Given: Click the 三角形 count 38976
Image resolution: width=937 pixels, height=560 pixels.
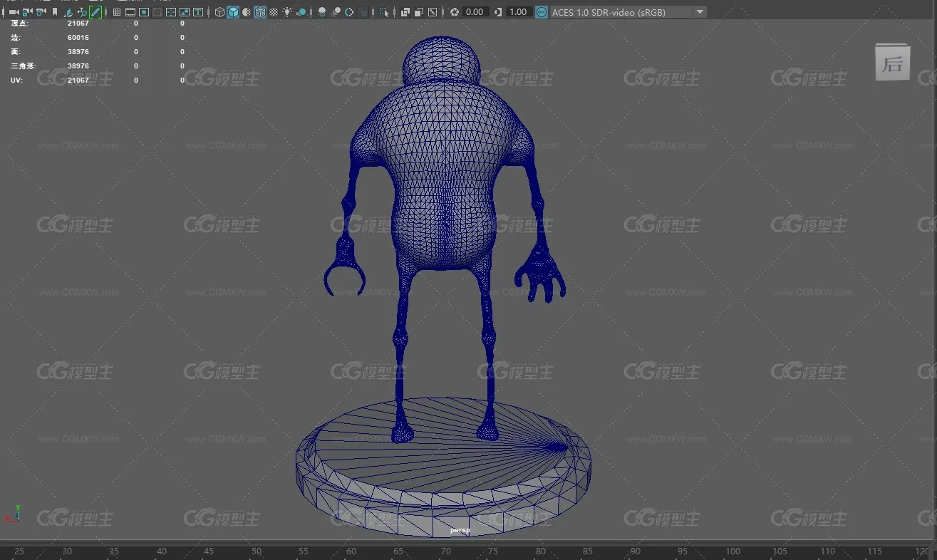Looking at the screenshot, I should tap(78, 66).
